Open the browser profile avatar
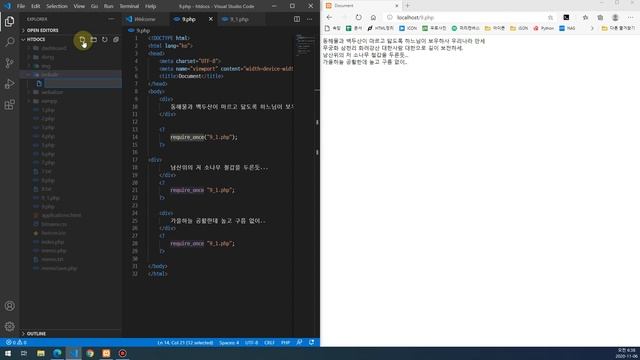Screen dimensions: 640x360 [x=615, y=18]
